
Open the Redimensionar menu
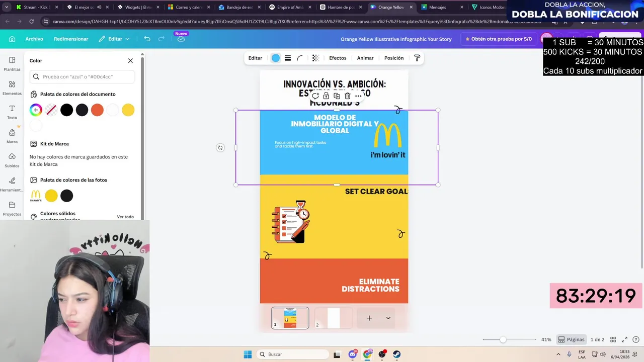click(x=71, y=39)
